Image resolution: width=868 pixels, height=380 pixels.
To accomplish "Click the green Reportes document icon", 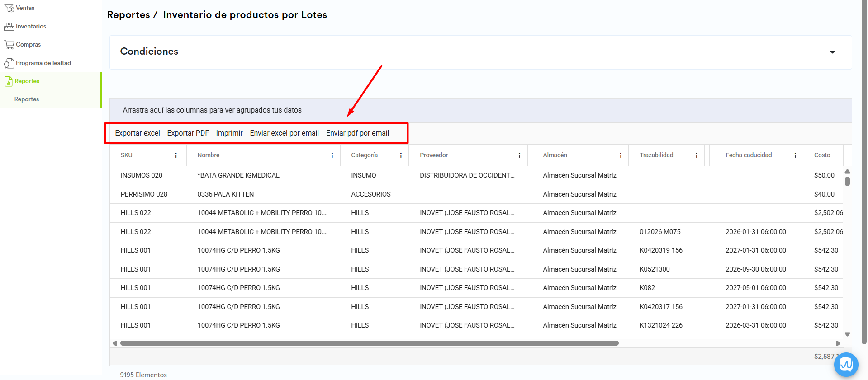I will (x=9, y=81).
